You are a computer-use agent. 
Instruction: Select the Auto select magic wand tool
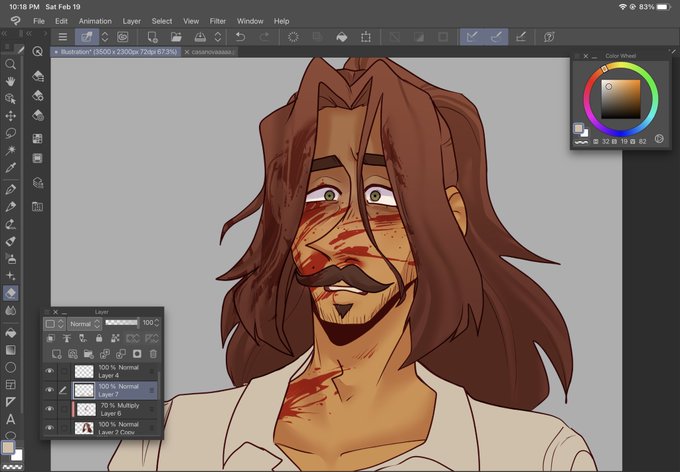coord(10,150)
